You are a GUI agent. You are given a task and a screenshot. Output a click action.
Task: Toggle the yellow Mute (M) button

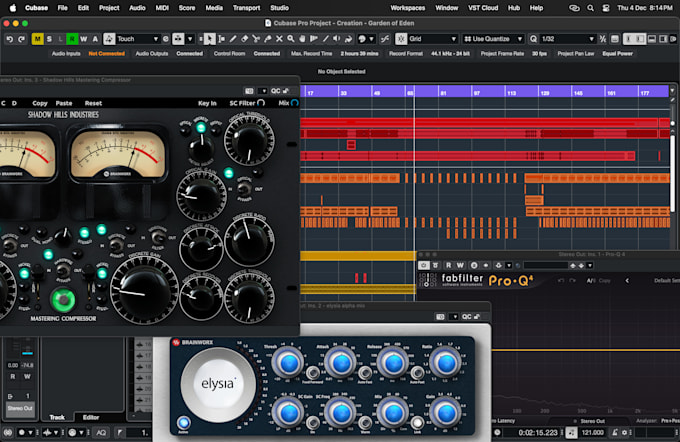tap(37, 39)
